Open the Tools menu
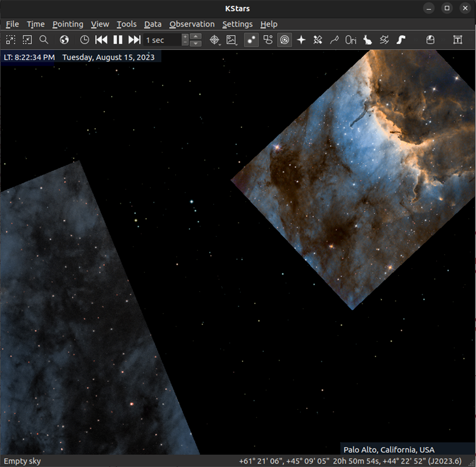Viewport: 476px width, 467px height. tap(127, 24)
